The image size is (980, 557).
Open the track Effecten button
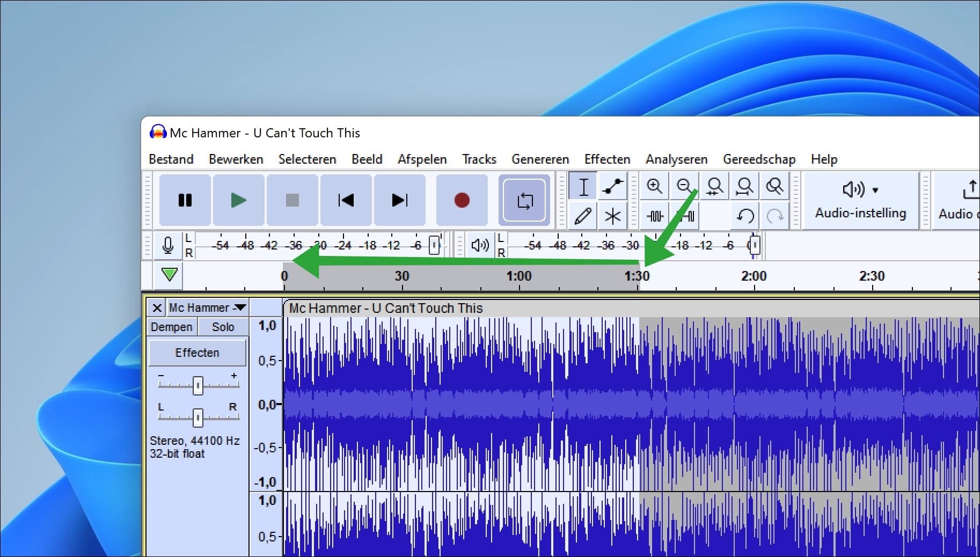197,353
